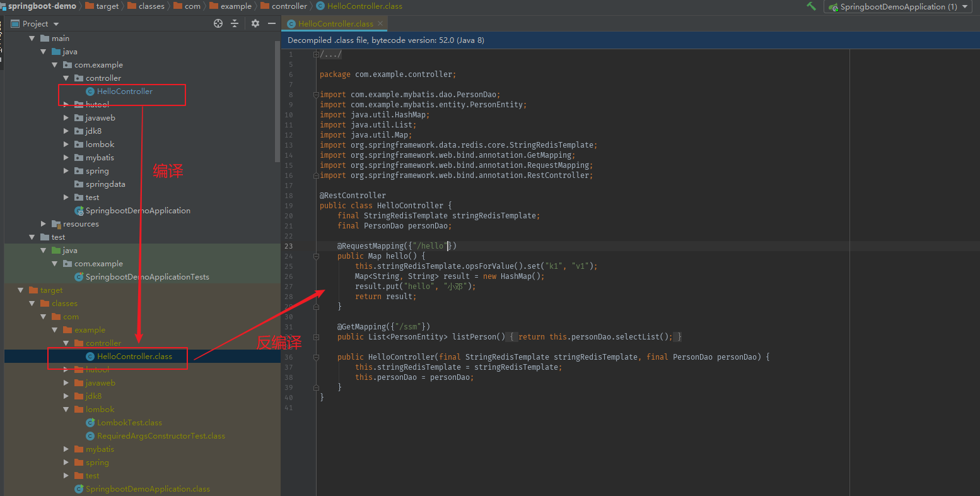The image size is (980, 496).
Task: Click the "Decompiled .class file" notification banner
Action: [x=630, y=40]
